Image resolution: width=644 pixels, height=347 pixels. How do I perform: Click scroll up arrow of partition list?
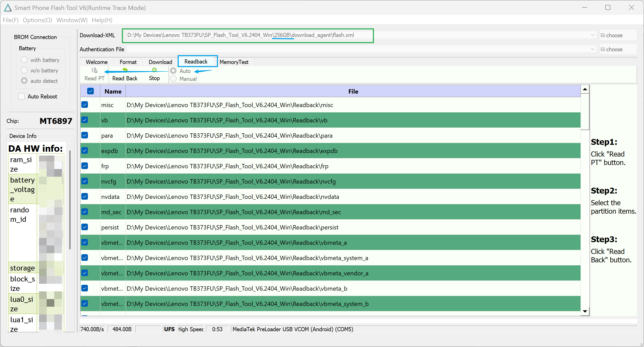point(585,89)
